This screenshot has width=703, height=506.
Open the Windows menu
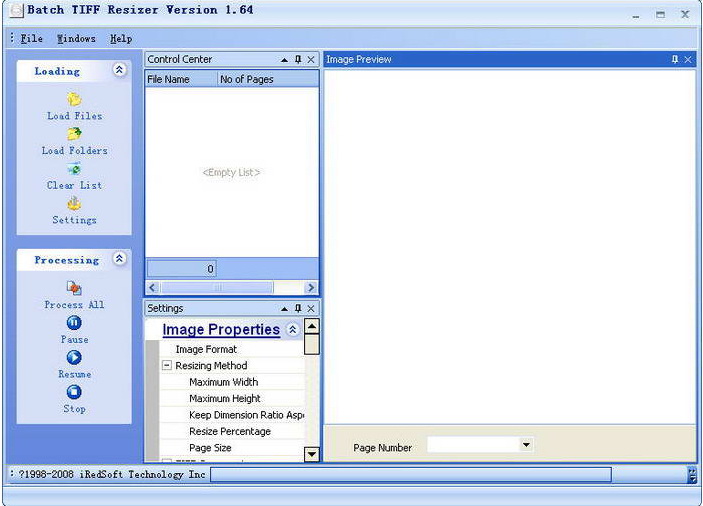(x=76, y=39)
